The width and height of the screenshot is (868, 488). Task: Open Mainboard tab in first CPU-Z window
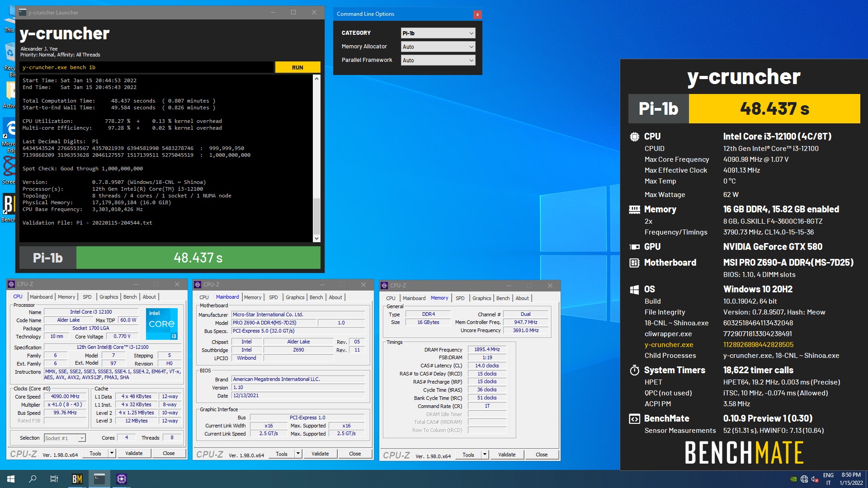(41, 297)
